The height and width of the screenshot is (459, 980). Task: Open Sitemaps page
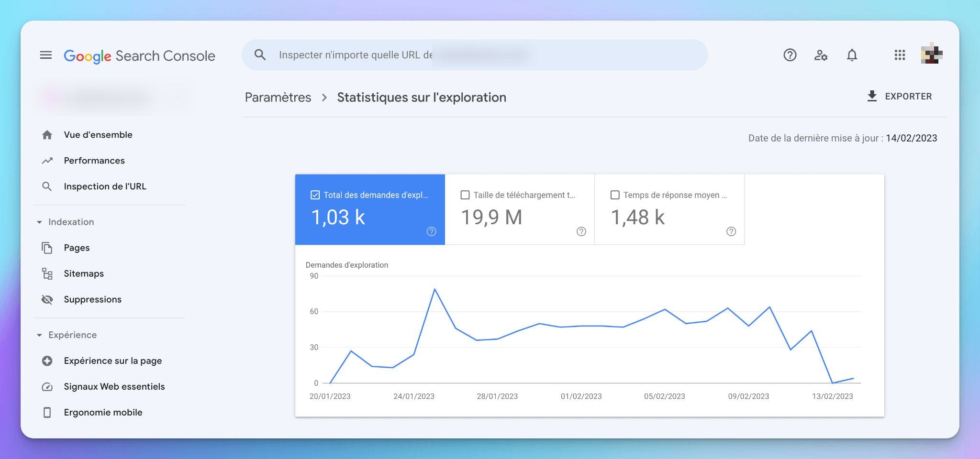pos(84,273)
